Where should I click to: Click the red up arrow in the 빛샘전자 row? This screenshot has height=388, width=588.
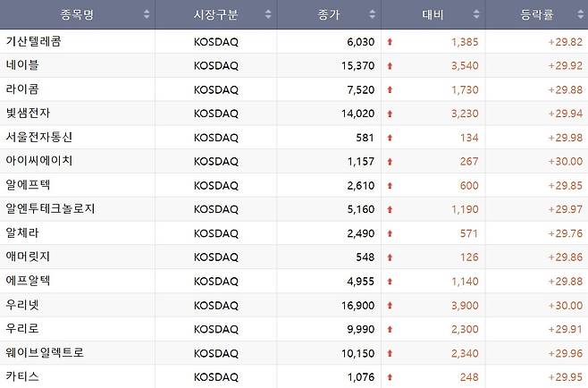coord(390,114)
